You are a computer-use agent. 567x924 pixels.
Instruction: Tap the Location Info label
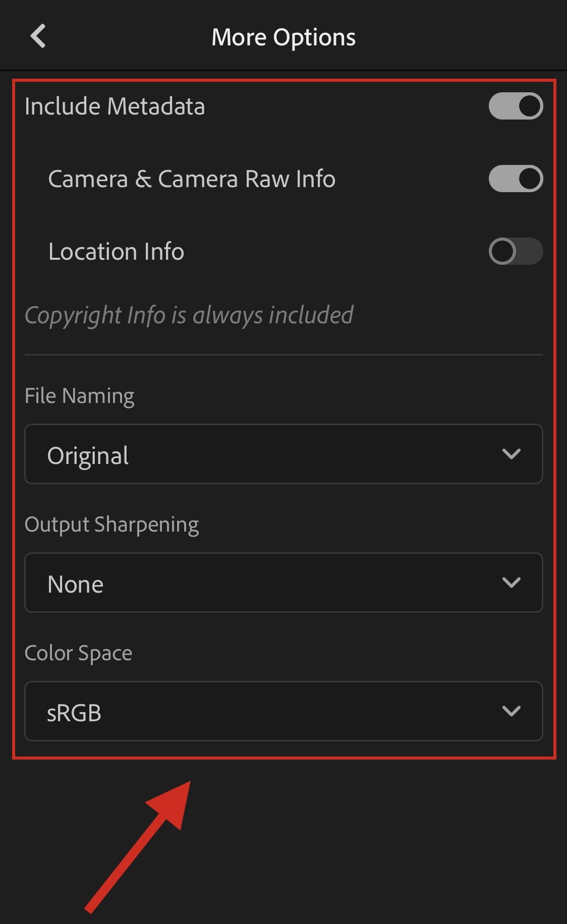(117, 252)
